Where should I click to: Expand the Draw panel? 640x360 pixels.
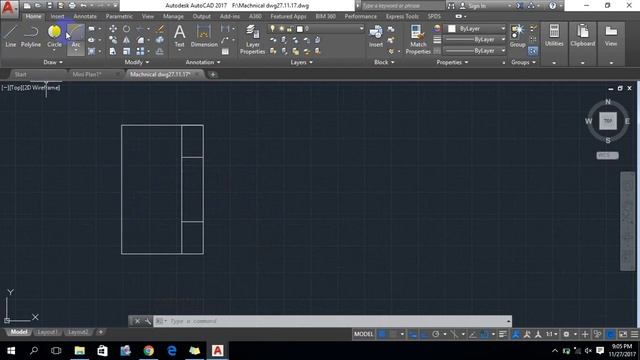[x=53, y=62]
